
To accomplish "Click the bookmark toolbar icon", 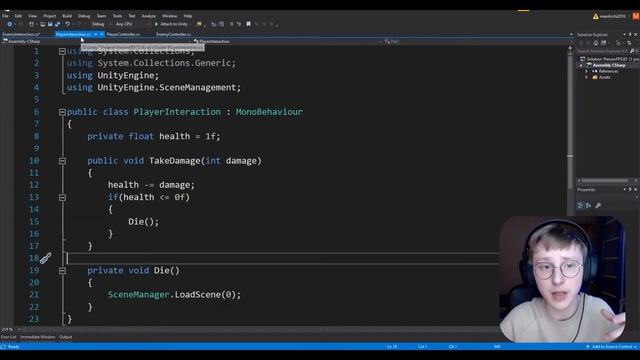I will (x=248, y=24).
